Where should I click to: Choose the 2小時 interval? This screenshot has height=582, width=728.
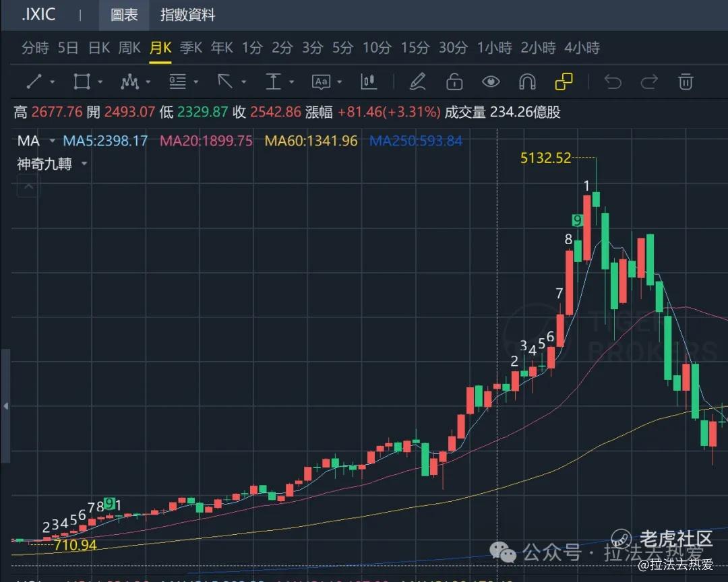tap(538, 47)
